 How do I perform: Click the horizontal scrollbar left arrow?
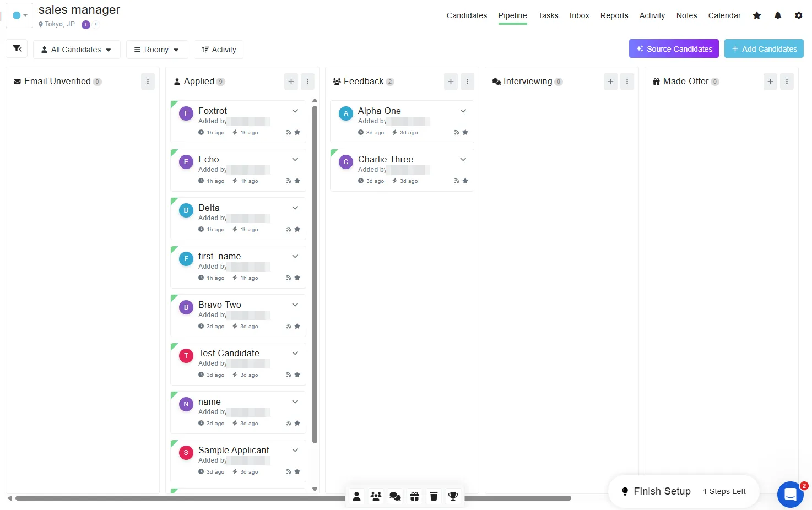[x=10, y=498]
